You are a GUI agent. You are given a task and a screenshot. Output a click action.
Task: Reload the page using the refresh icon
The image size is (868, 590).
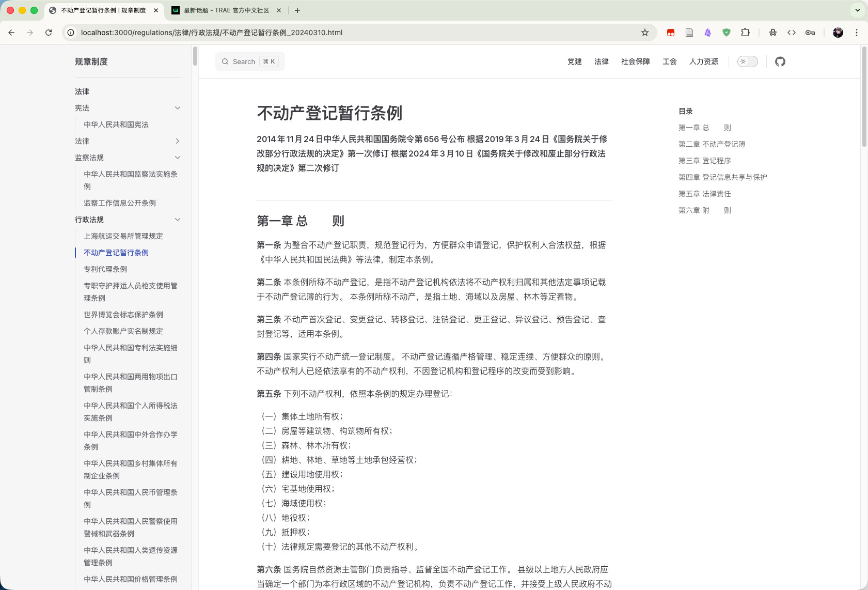tap(49, 33)
